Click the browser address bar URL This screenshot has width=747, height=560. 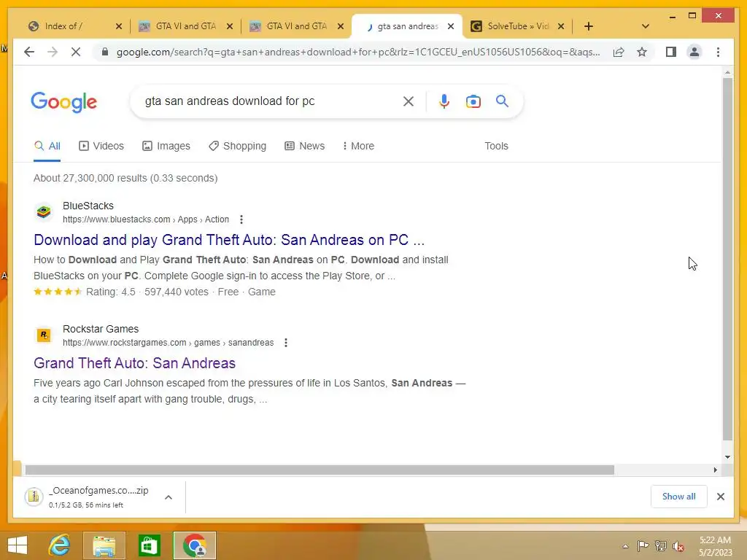[358, 52]
